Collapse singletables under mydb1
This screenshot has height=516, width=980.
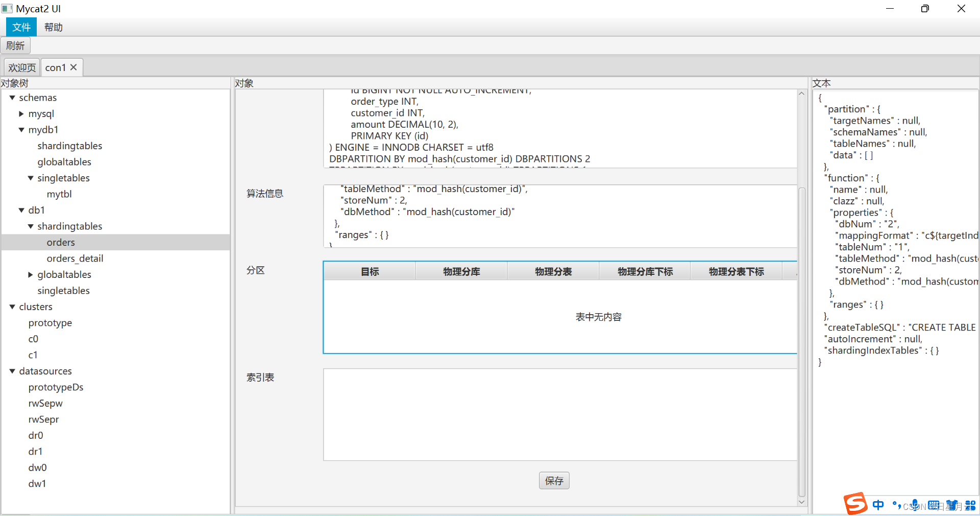[x=31, y=178]
